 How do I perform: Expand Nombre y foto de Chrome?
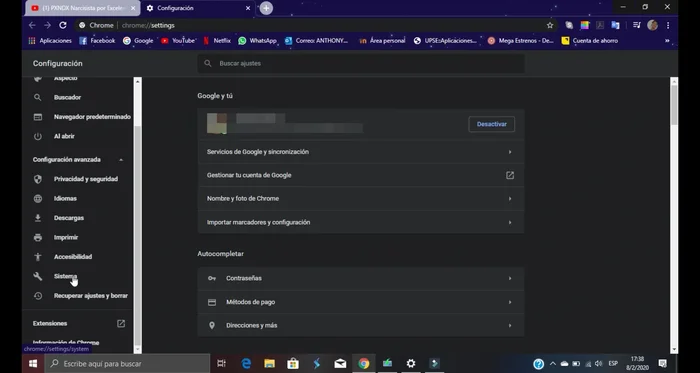(x=361, y=199)
